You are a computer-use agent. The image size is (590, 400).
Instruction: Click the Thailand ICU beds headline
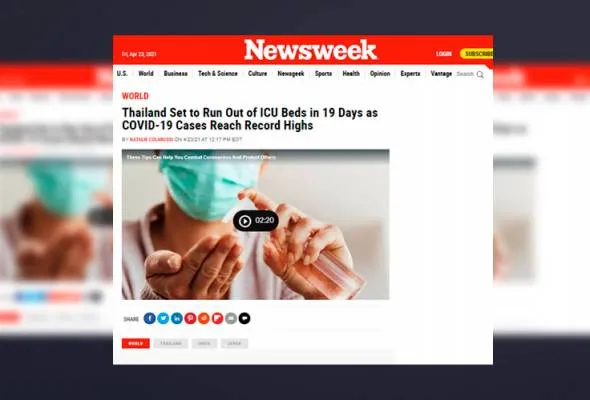[250, 119]
